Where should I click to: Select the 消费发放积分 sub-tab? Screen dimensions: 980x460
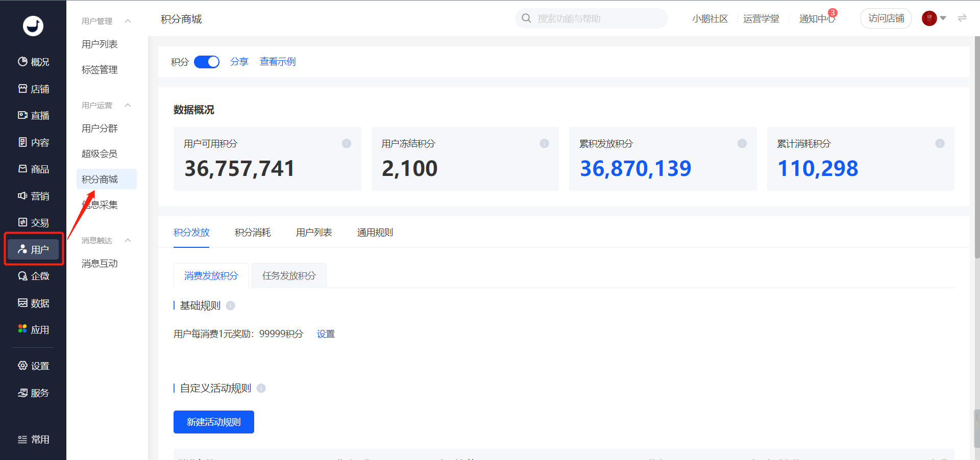[211, 275]
